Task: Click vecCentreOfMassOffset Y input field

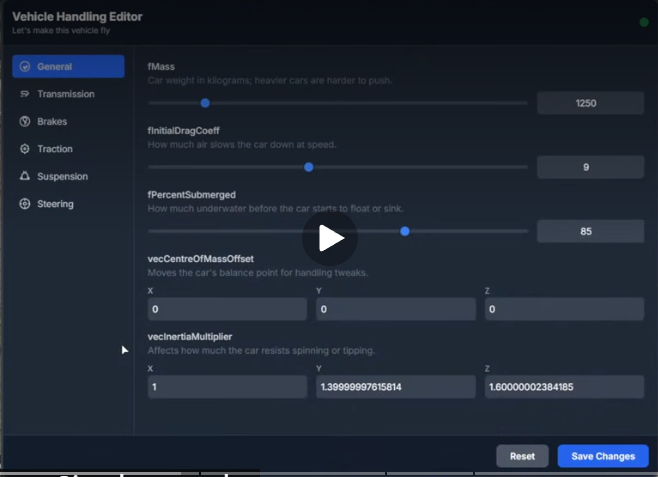Action: click(x=396, y=309)
